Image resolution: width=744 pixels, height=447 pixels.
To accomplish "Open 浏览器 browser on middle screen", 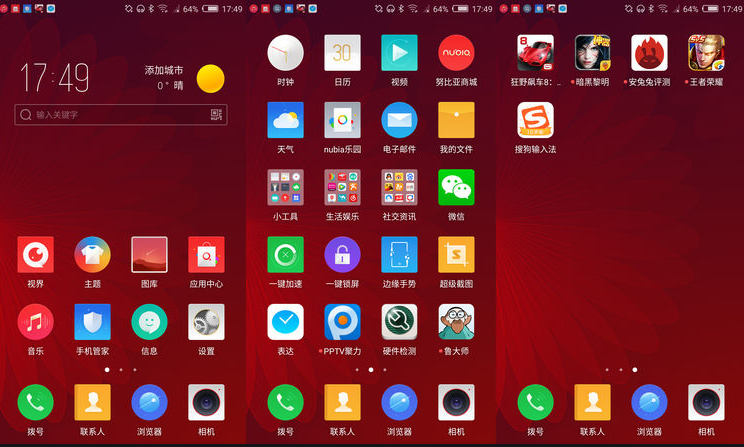I will pyautogui.click(x=400, y=402).
